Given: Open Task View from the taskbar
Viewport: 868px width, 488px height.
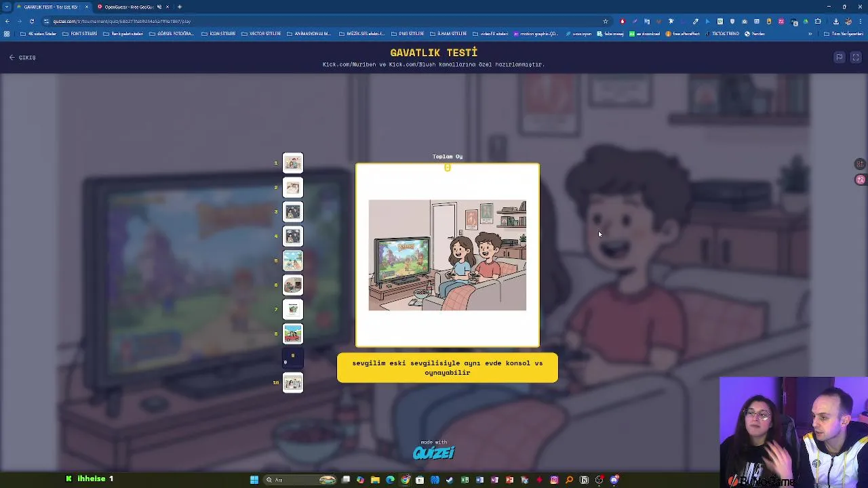Looking at the screenshot, I should tap(346, 480).
